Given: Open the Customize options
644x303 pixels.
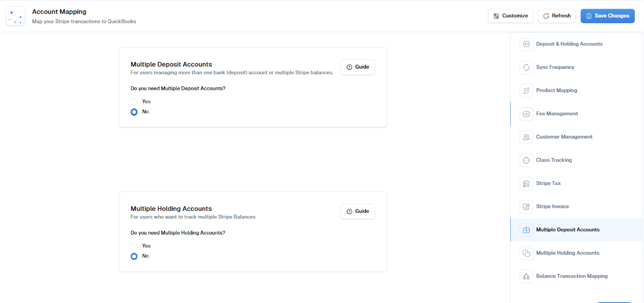Looking at the screenshot, I should point(510,16).
